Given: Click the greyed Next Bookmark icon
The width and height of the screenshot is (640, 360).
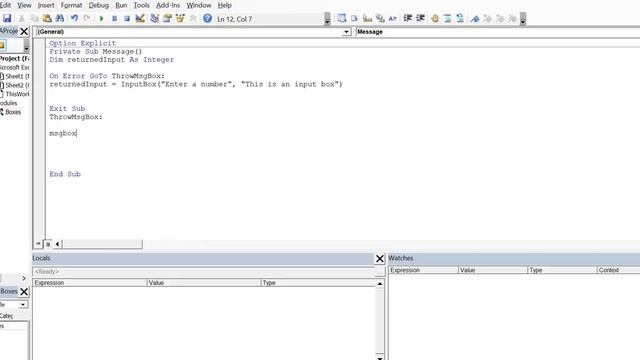Looking at the screenshot, I should pyautogui.click(x=487, y=18).
